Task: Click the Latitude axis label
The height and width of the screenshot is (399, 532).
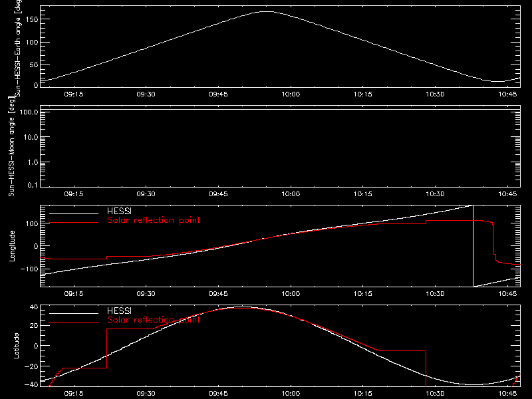Action: tap(16, 346)
